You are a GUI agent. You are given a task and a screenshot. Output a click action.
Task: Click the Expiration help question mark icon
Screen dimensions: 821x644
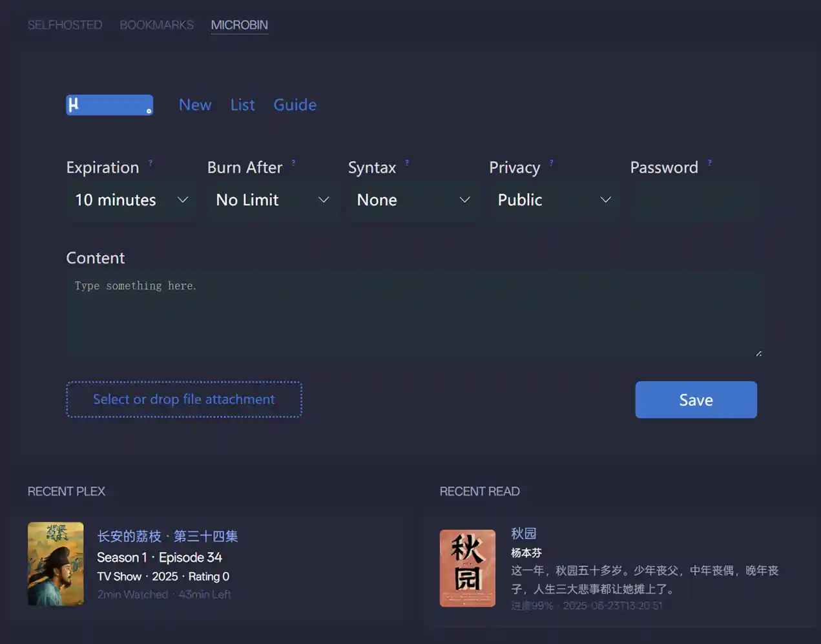(151, 163)
